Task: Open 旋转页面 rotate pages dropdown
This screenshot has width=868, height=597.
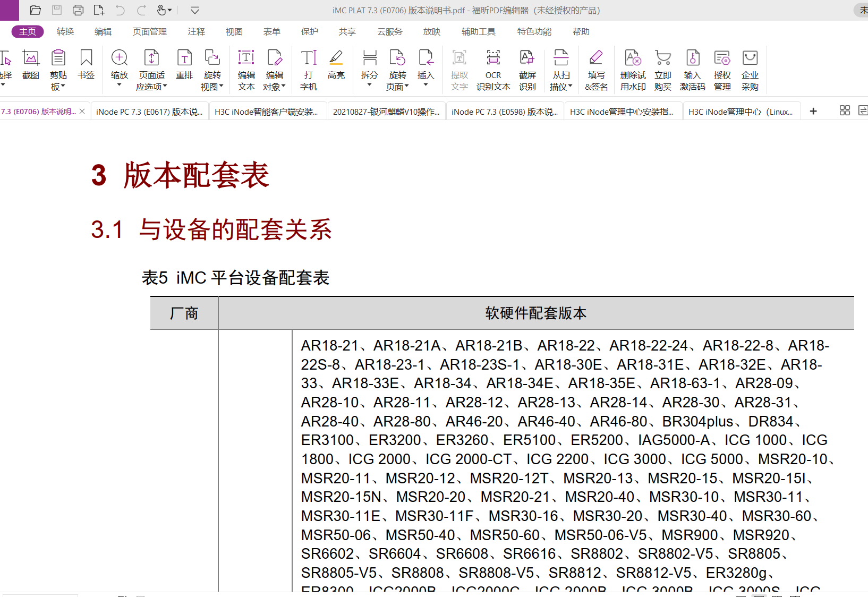Action: 398,70
